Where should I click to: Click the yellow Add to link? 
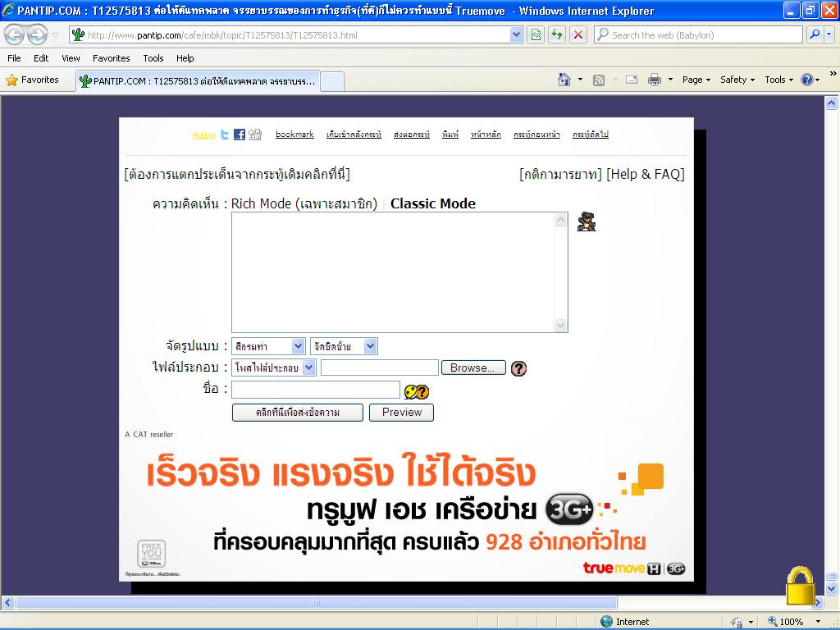click(x=203, y=135)
